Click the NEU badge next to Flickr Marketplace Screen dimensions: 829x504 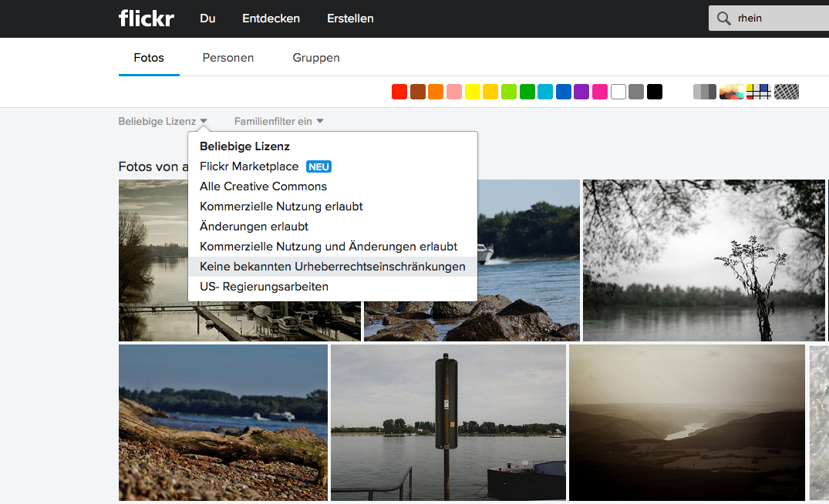(x=318, y=167)
